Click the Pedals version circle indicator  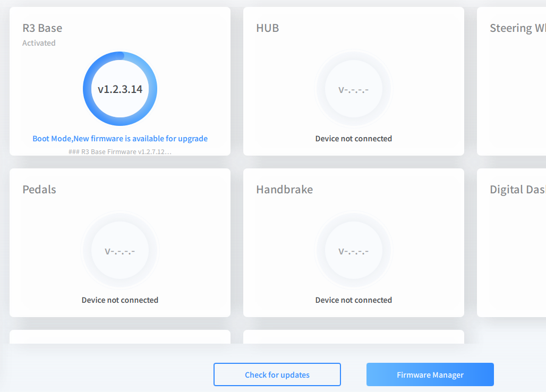[120, 250]
